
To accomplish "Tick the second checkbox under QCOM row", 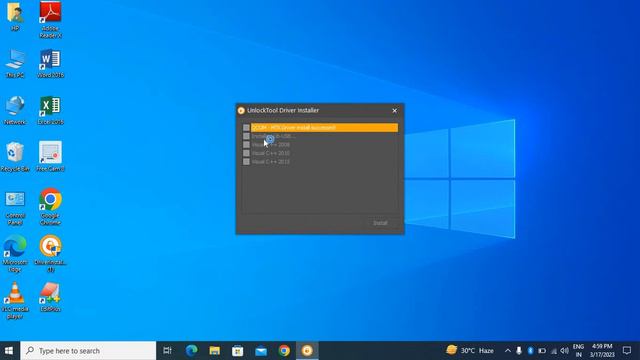I will click(x=246, y=136).
